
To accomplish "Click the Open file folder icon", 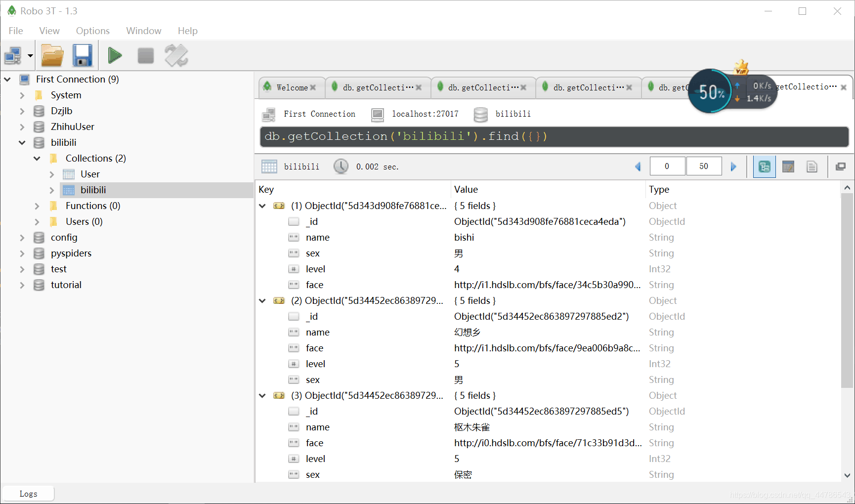I will (x=52, y=55).
